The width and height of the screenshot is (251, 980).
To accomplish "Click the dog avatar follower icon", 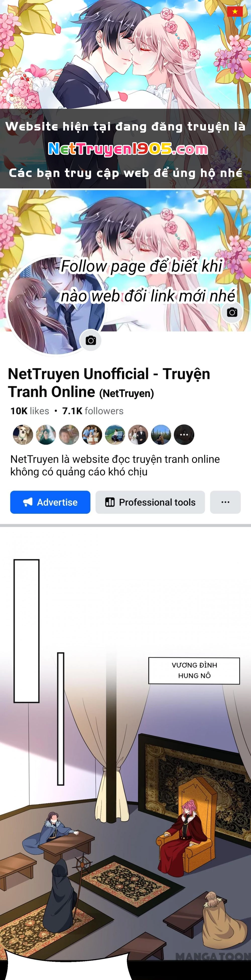I will pos(23,434).
